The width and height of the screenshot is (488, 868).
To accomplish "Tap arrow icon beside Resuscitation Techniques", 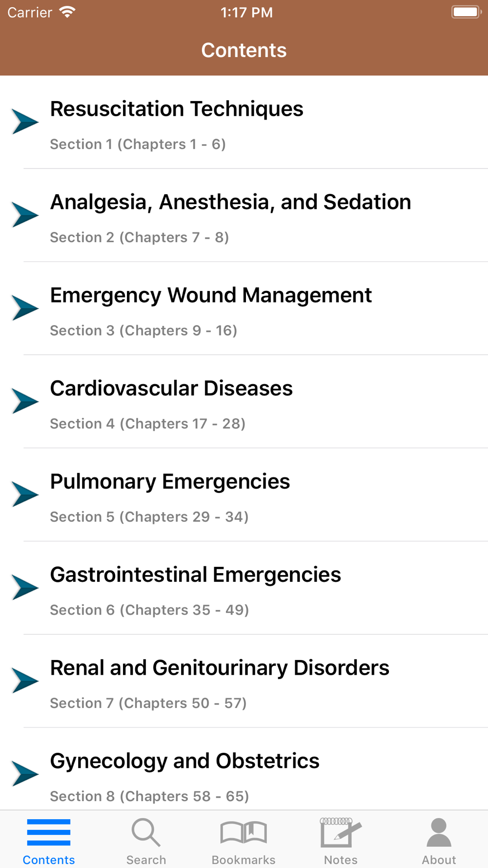I will (25, 122).
